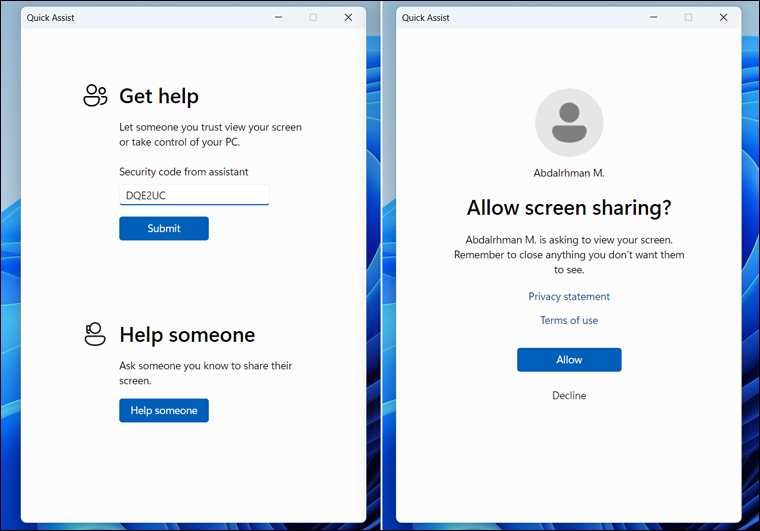The height and width of the screenshot is (531, 760).
Task: Click the left window Quick Assist title
Action: [x=50, y=18]
